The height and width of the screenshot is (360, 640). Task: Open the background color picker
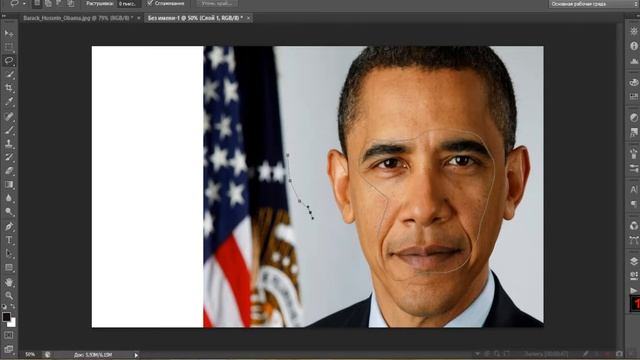pos(12,323)
